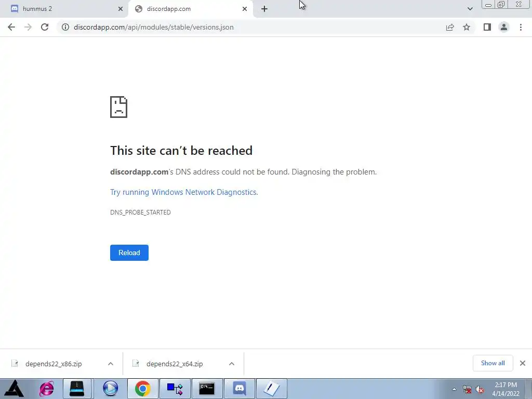Minimize the Chrome window
The width and height of the screenshot is (532, 399).
point(488,5)
